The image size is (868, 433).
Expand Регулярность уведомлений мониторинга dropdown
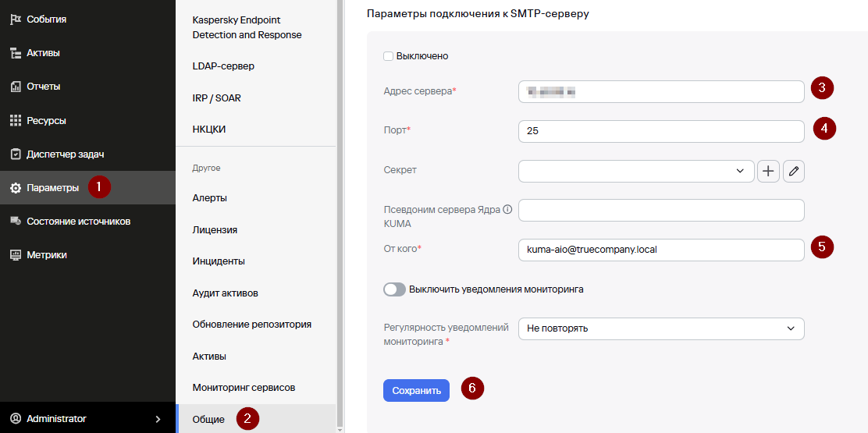(661, 328)
